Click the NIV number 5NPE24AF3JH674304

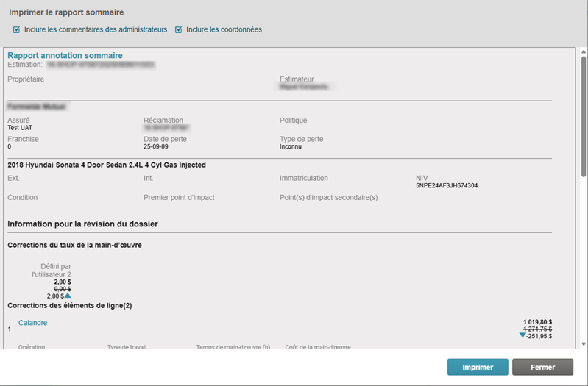pos(447,186)
